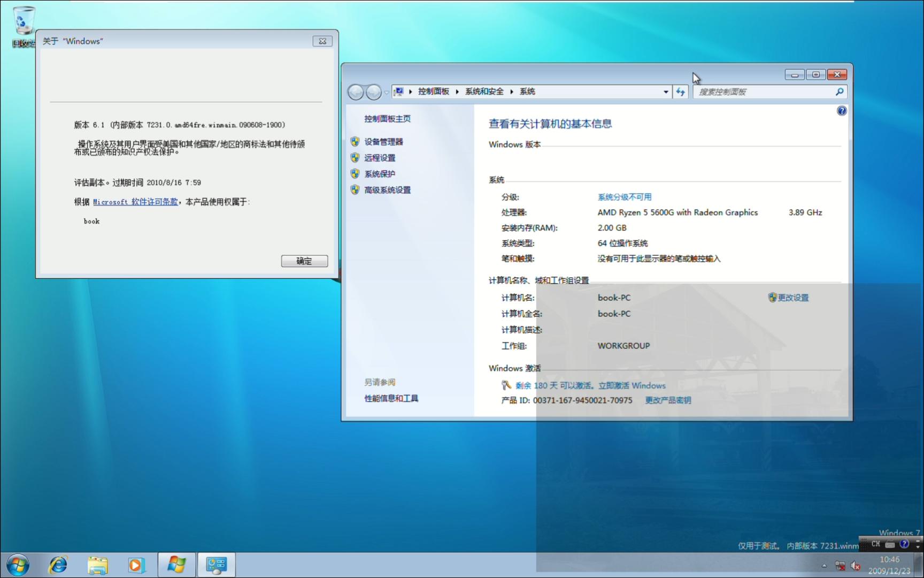924x578 pixels.
Task: Click heading 查看有关计算机的基本信息
Action: click(x=550, y=124)
